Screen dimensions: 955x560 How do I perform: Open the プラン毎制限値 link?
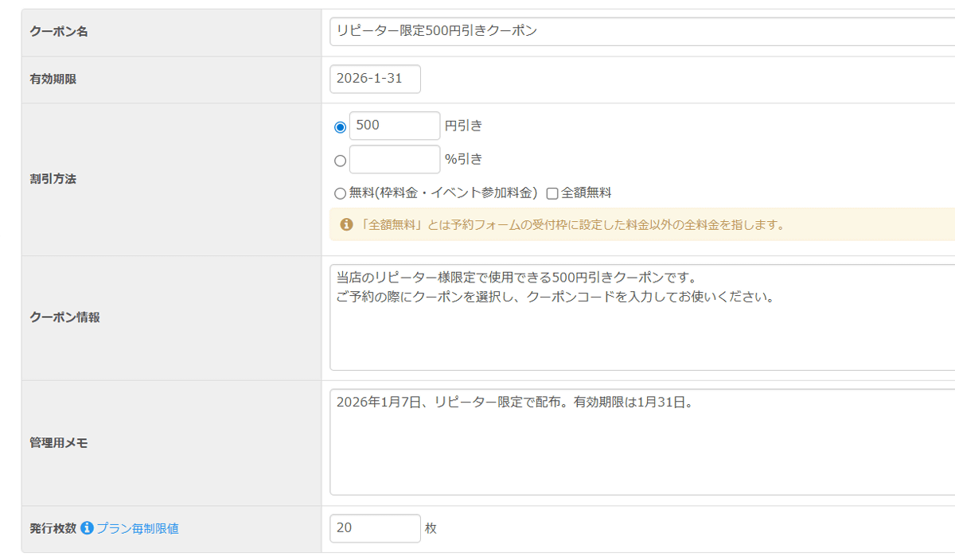138,528
